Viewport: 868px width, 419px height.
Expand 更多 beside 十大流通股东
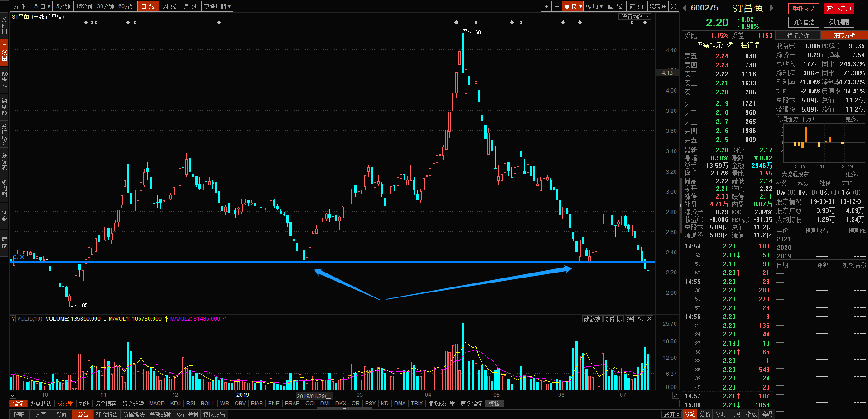click(x=854, y=174)
